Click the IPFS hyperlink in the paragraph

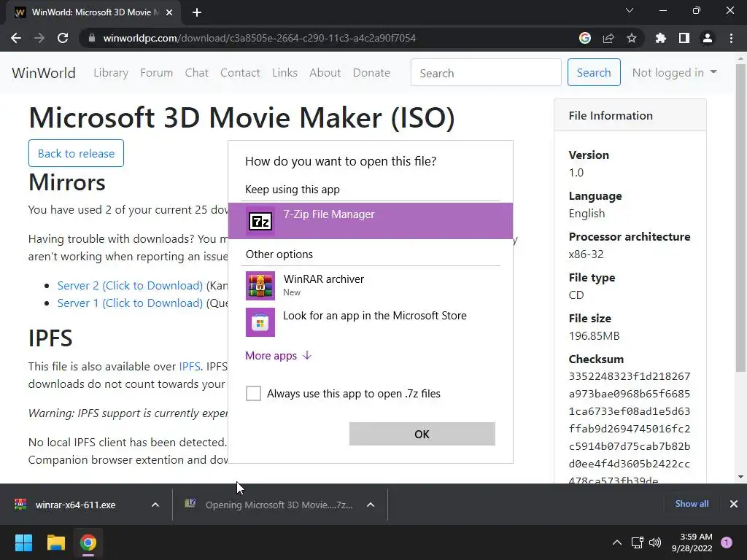(190, 367)
